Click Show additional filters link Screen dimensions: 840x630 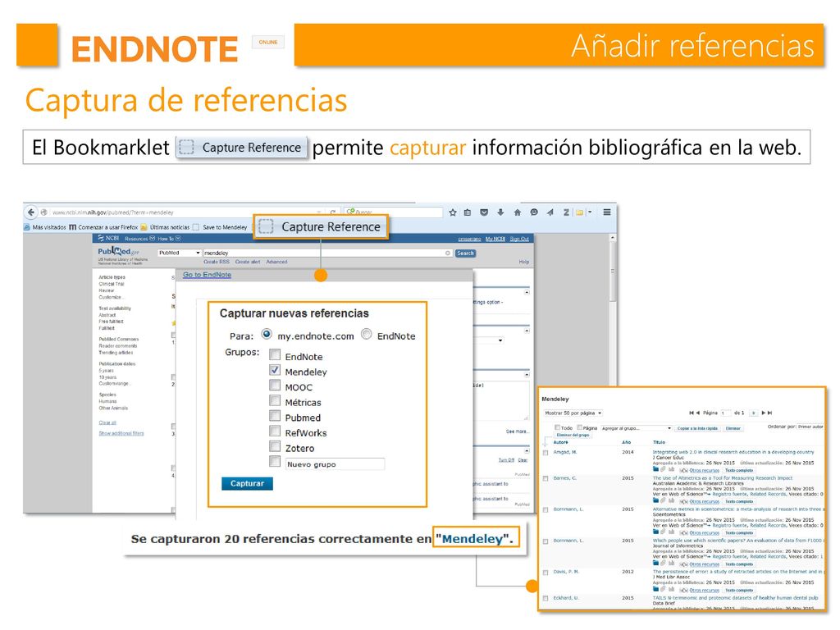[121, 433]
